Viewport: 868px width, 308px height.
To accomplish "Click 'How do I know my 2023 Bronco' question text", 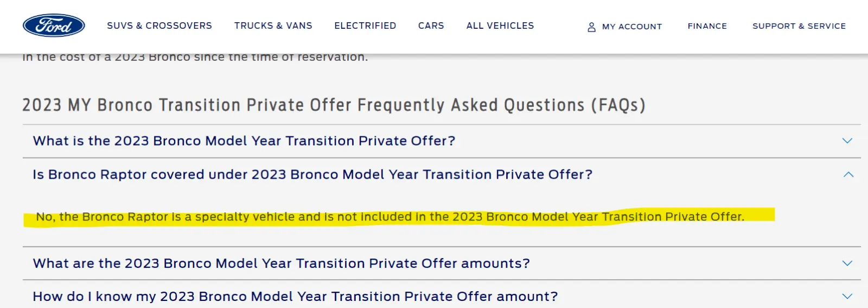I will (295, 297).
